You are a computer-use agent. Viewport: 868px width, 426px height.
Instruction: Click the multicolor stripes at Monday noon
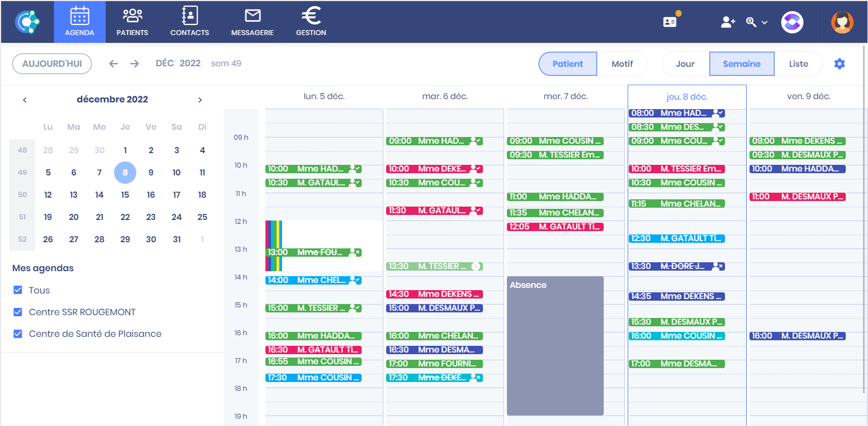pyautogui.click(x=274, y=234)
